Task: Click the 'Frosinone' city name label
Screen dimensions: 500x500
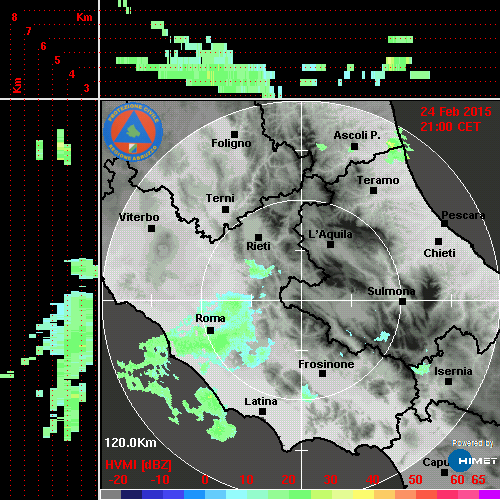Action: point(326,364)
